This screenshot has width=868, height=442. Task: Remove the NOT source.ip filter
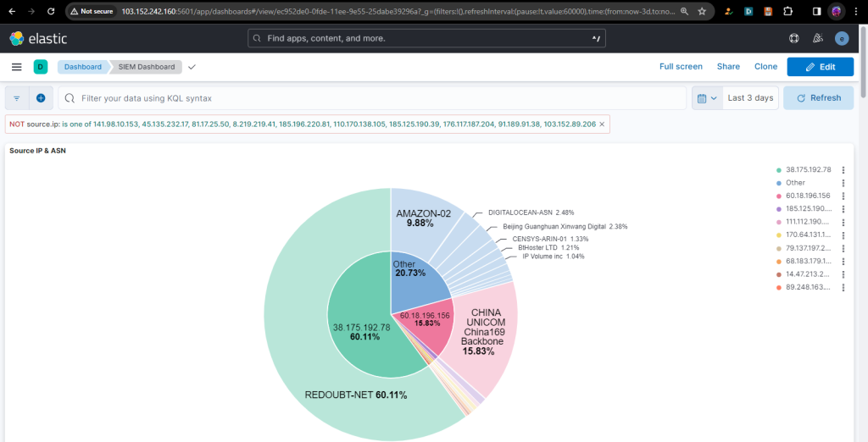(x=602, y=124)
